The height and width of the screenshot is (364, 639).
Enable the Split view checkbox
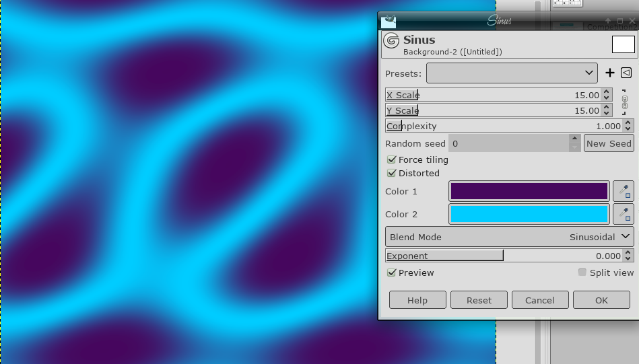(x=582, y=273)
